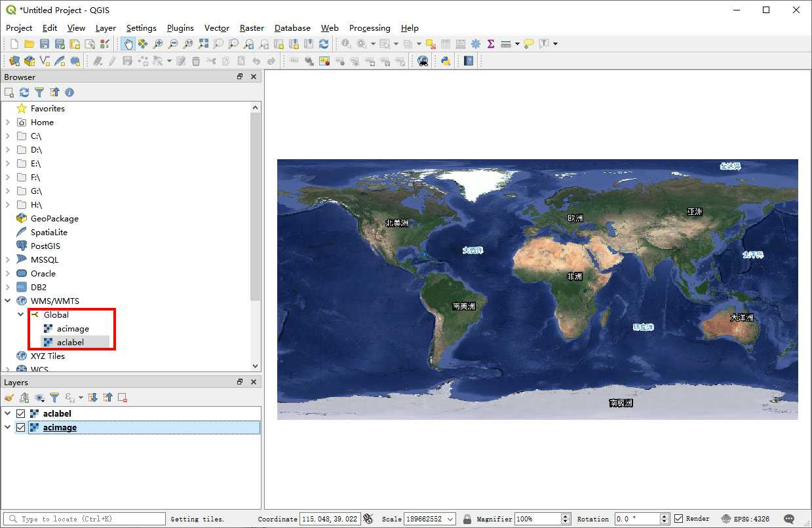Collapse all layers in Layers panel
The width and height of the screenshot is (812, 528).
[107, 398]
